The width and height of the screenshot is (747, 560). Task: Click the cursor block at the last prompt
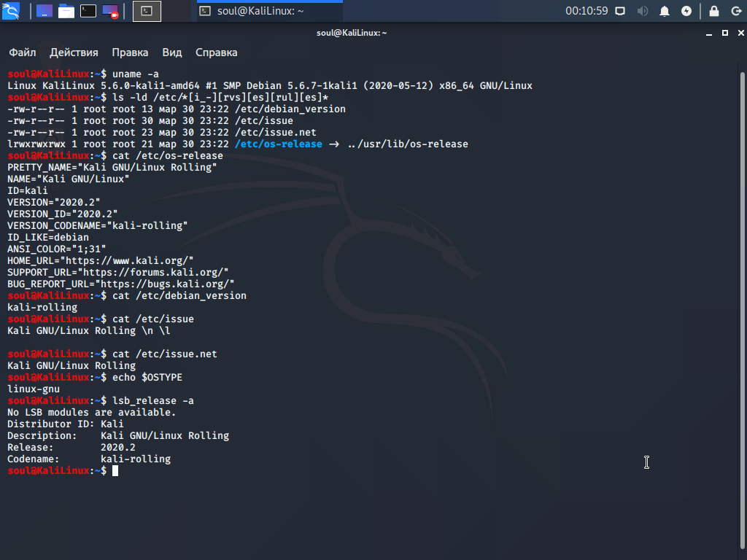tap(115, 470)
